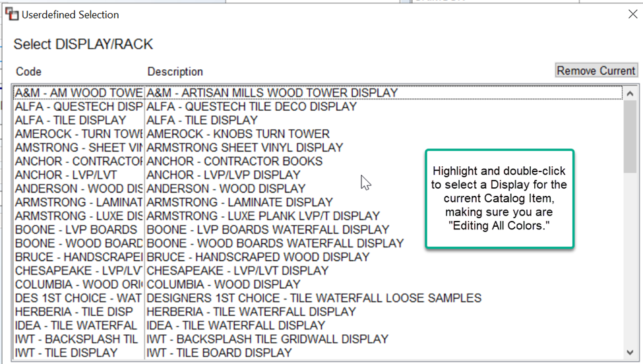
Task: Select HERBERIA - TILE WATERFALL DISPLAY row
Action: 318,311
